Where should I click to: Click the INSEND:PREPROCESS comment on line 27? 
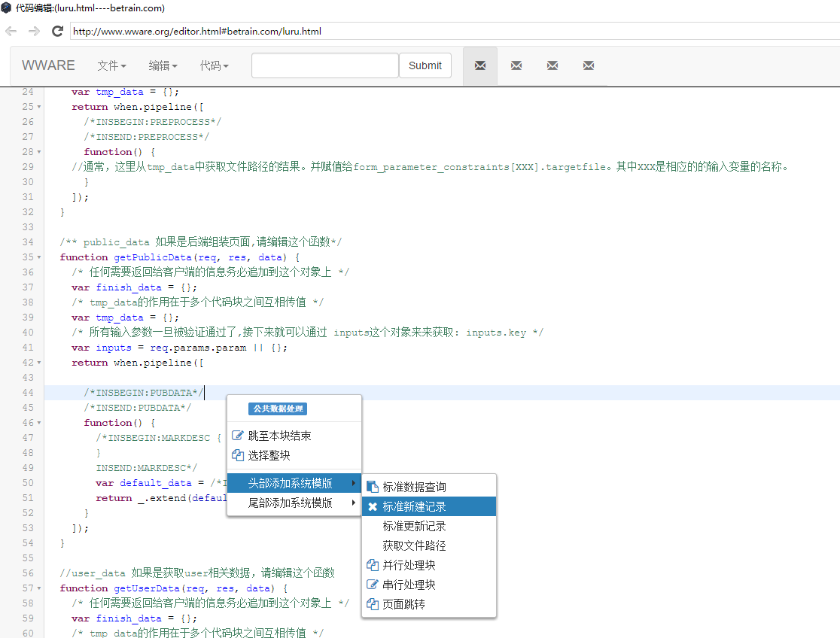(147, 137)
